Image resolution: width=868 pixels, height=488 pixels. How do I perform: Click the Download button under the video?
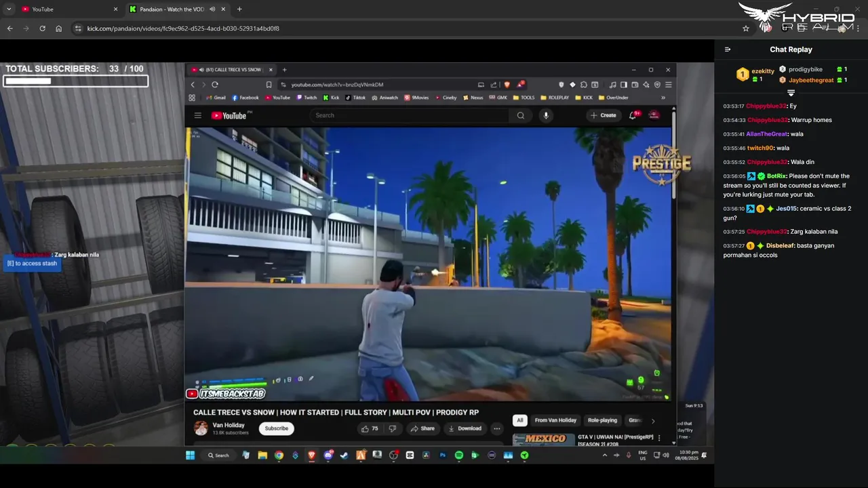pos(465,428)
